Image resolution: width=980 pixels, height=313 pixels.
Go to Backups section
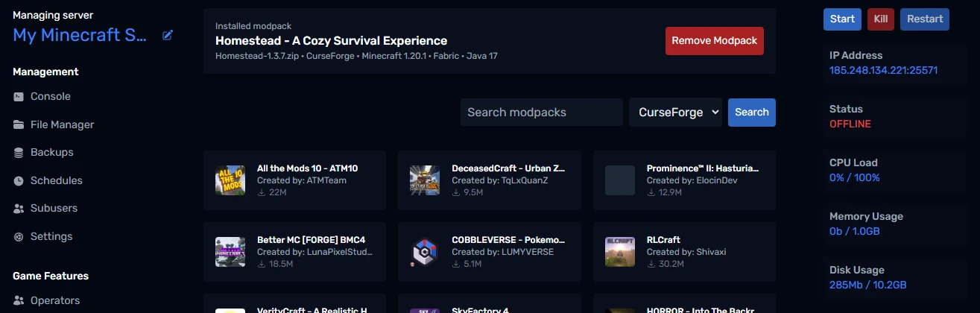(52, 153)
